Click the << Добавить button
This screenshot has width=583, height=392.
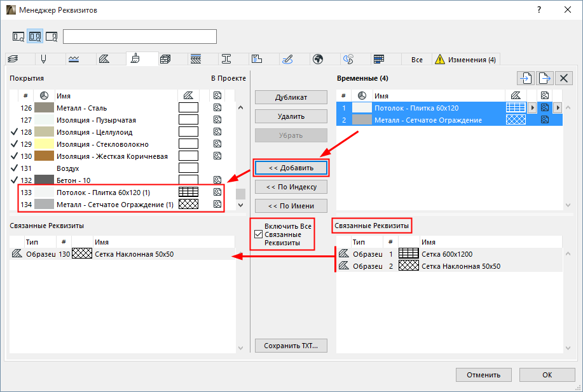pos(291,168)
